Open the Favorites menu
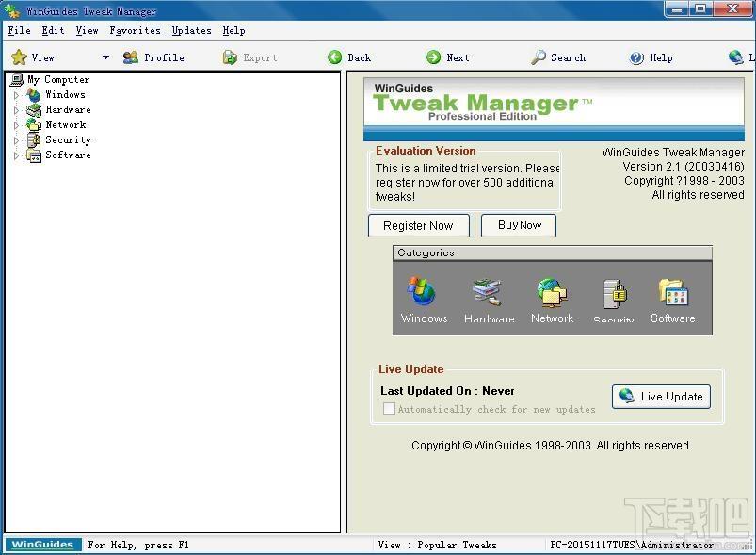This screenshot has width=756, height=555. (x=135, y=30)
